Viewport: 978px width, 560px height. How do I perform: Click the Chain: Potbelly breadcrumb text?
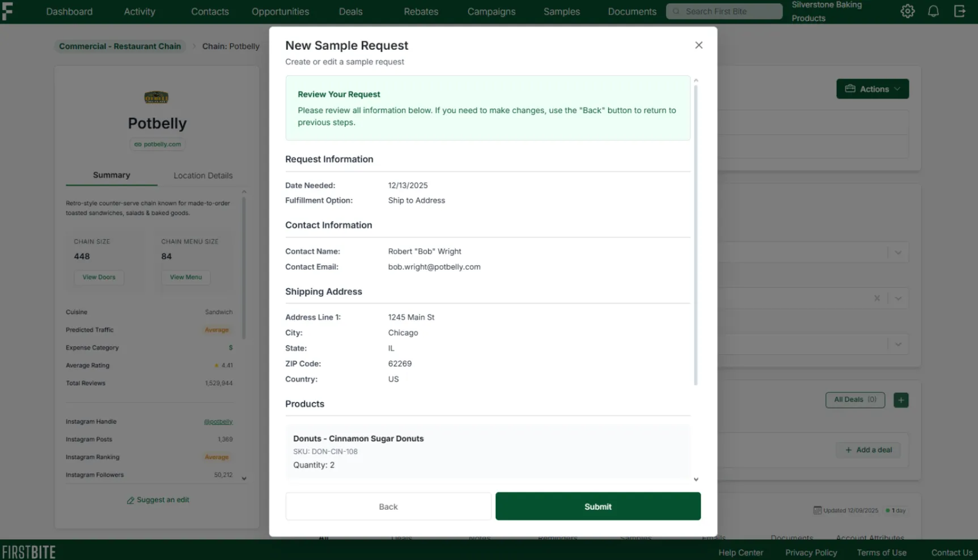231,46
